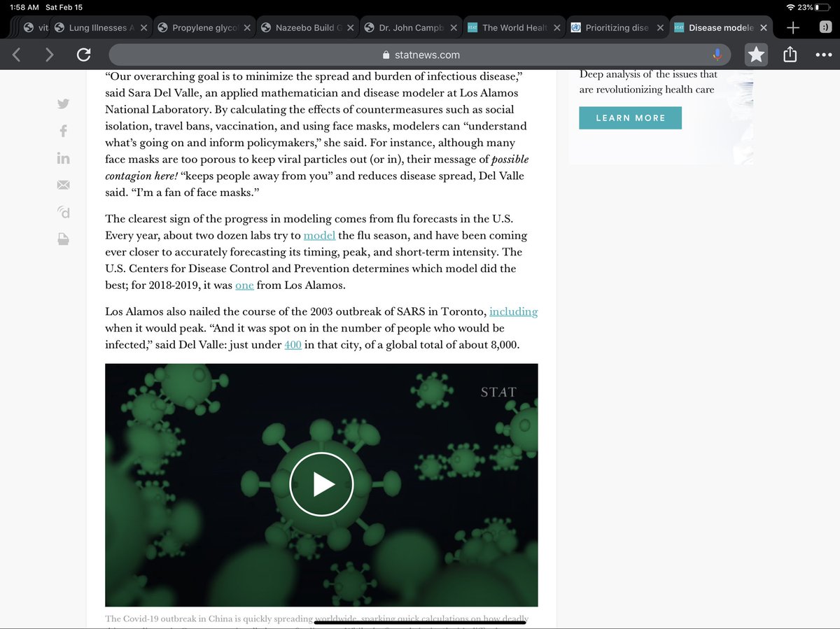Print the article via printer icon

pyautogui.click(x=63, y=239)
